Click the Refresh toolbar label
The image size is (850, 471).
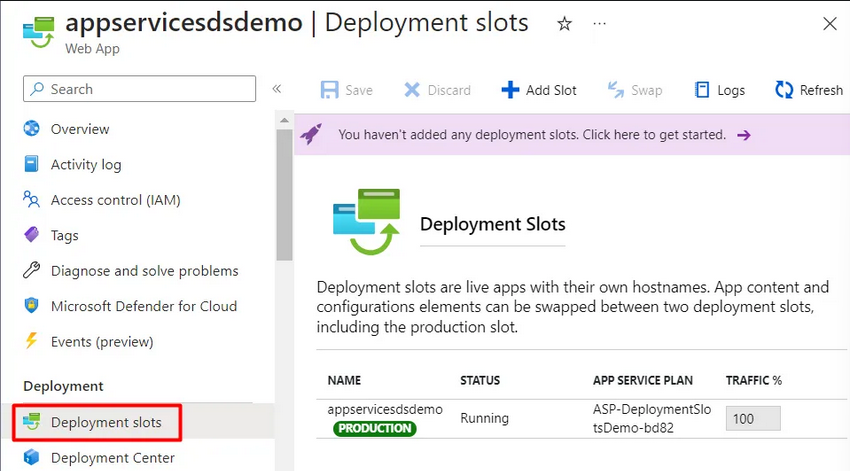[821, 91]
